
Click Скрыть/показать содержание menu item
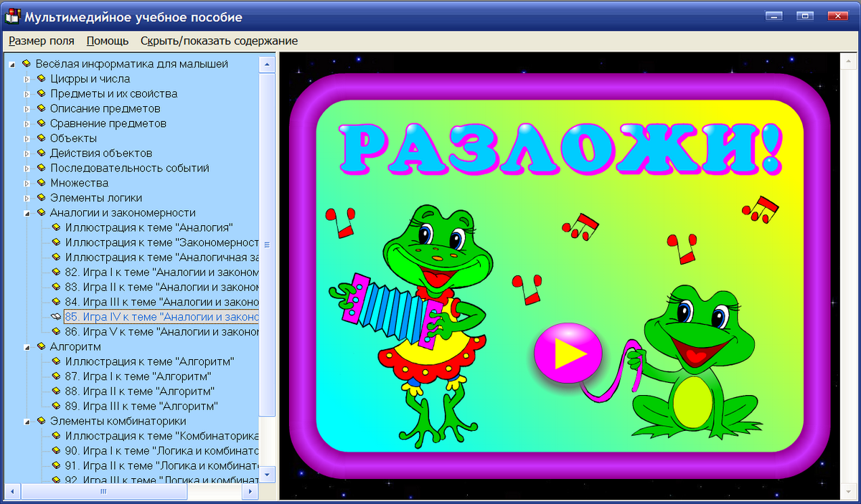pos(219,41)
